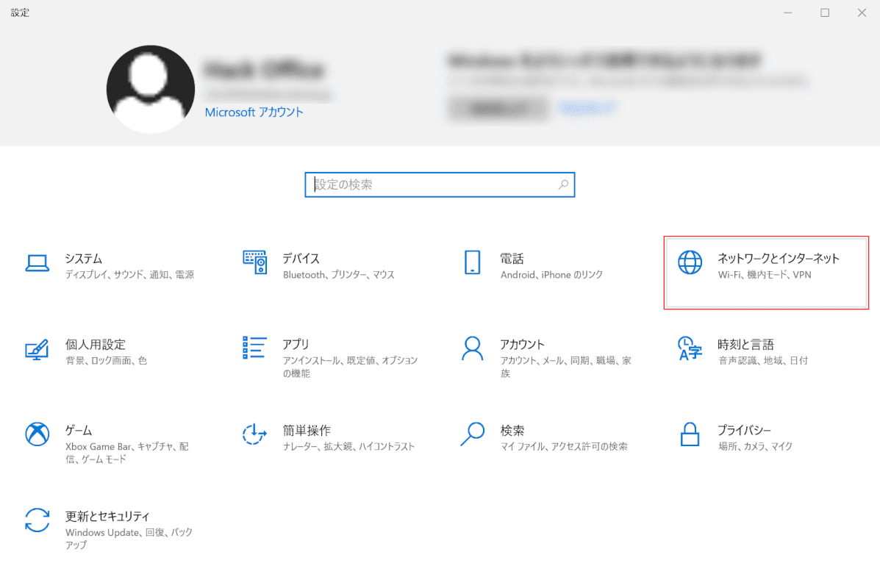Click the Android、iPhone のリンク description
Viewport: 880px width, 588px height.
[x=551, y=275]
